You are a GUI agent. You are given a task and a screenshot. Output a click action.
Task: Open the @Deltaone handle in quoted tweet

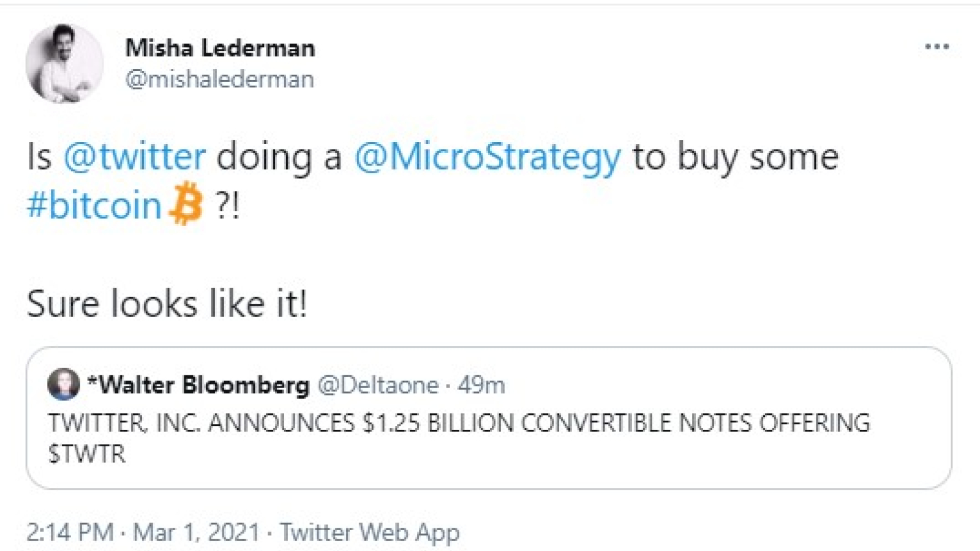click(377, 385)
